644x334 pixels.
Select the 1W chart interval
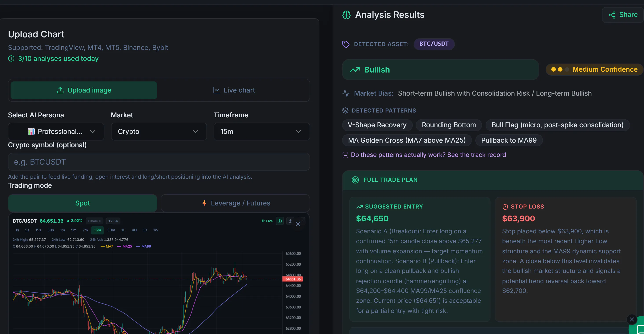156,230
